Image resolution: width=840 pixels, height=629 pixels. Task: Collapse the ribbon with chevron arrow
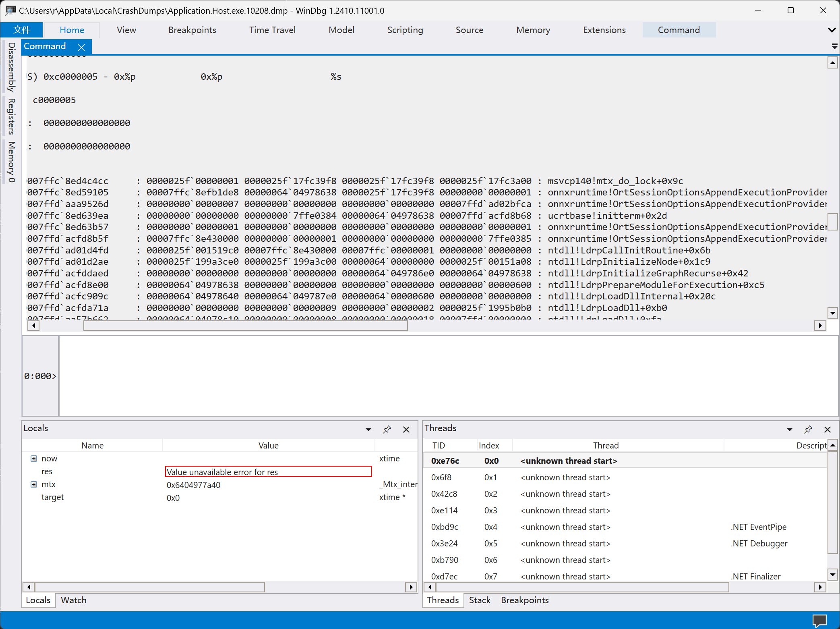(832, 30)
